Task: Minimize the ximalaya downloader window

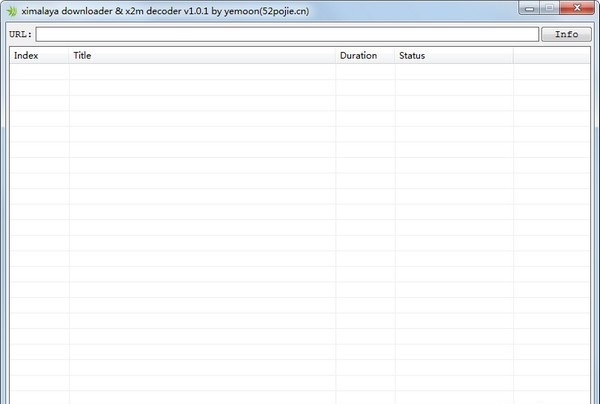Action: click(529, 8)
